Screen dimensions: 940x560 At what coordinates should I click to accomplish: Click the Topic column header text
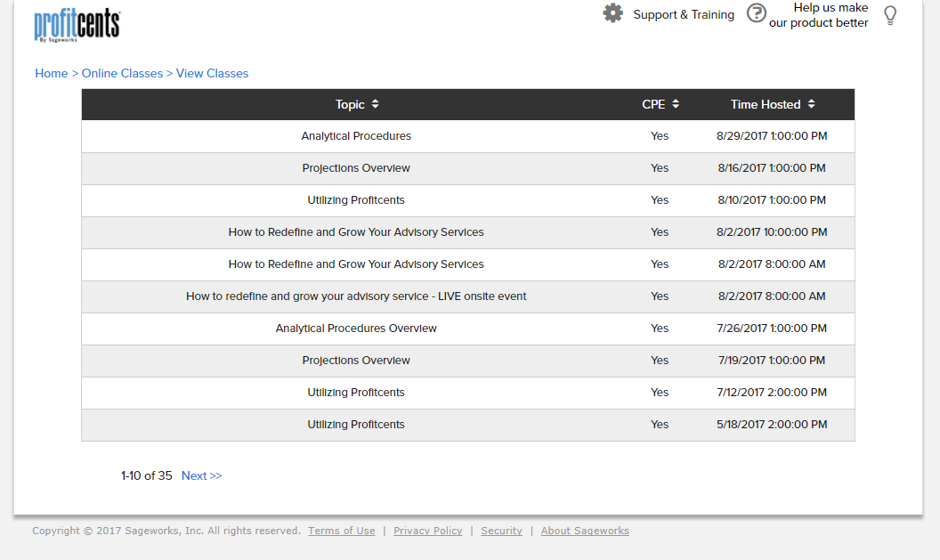(x=350, y=104)
